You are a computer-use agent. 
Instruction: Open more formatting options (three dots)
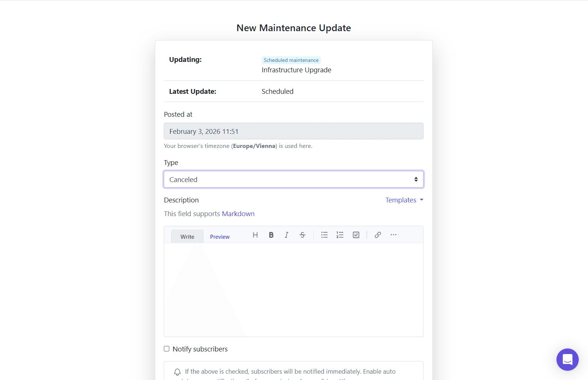tap(393, 235)
